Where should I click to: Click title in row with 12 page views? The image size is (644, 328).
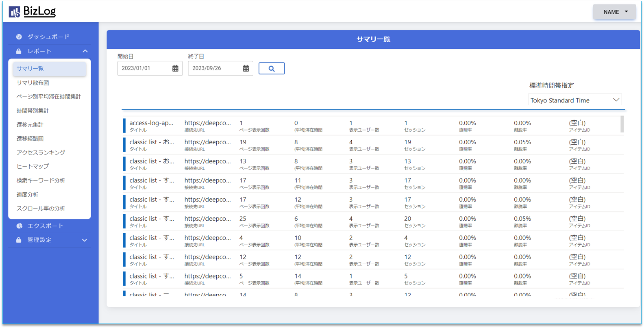(x=152, y=257)
